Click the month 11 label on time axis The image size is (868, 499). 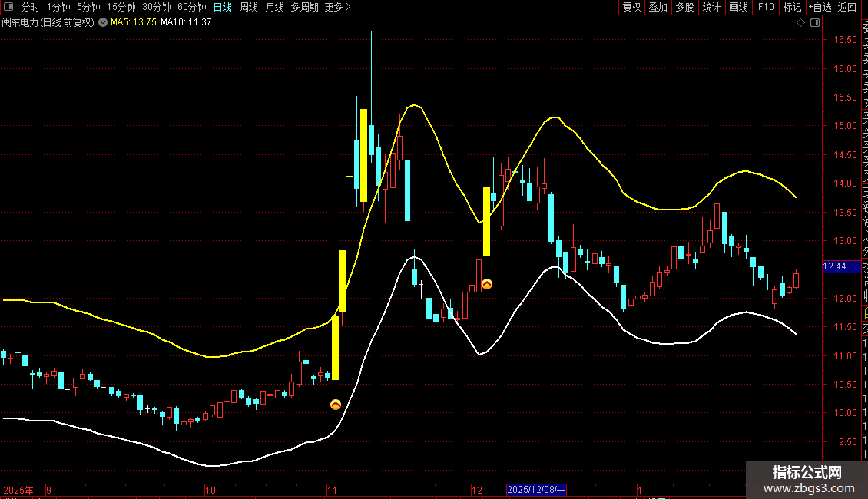coord(332,490)
